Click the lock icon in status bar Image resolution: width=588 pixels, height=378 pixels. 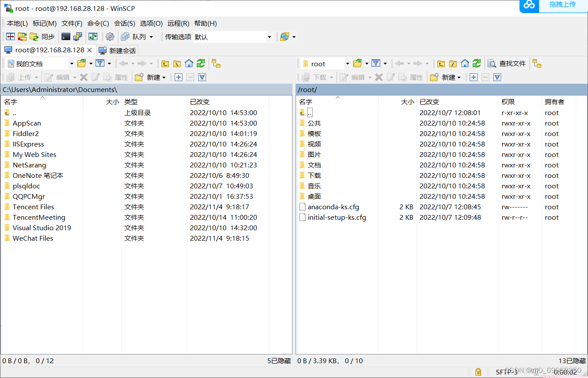tap(478, 372)
